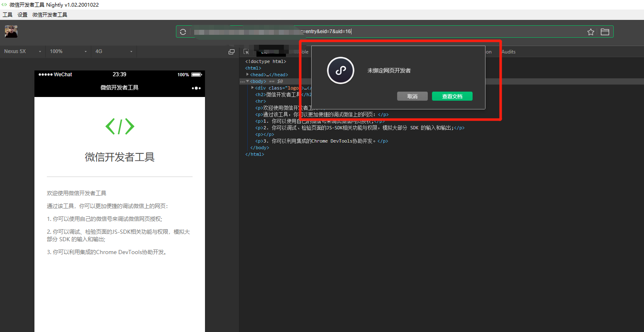Screen dimensions: 644x332
Task: Select the </body> closing tag line
Action: point(259,148)
